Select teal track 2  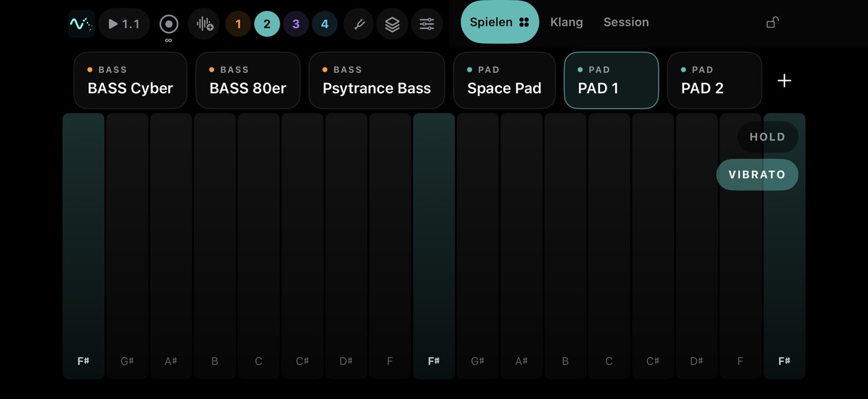(267, 24)
